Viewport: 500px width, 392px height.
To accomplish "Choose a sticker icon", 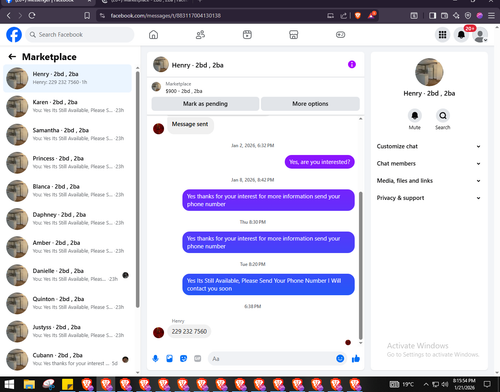I will (183, 359).
